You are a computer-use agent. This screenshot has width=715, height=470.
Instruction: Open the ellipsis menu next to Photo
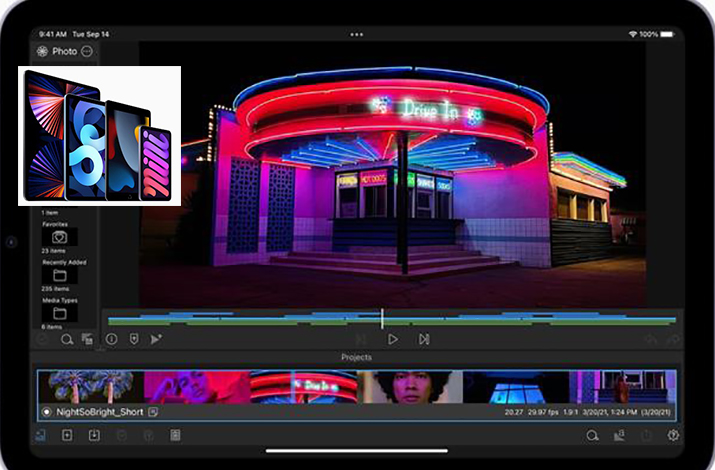(87, 51)
